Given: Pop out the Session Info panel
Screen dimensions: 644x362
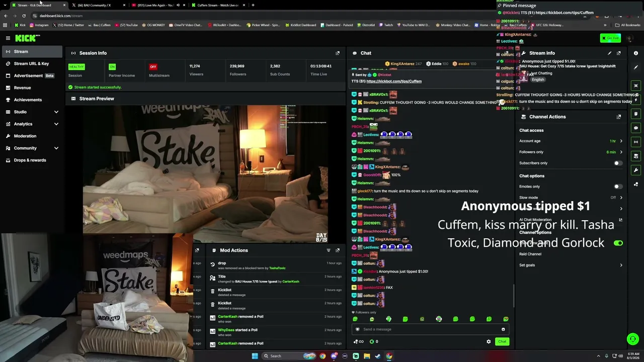Looking at the screenshot, I should point(338,53).
